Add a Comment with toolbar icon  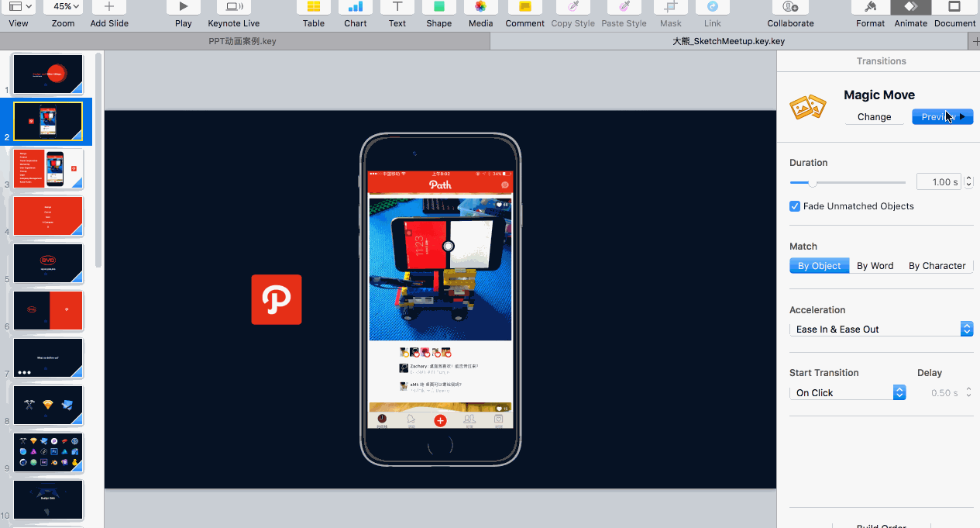tap(524, 8)
